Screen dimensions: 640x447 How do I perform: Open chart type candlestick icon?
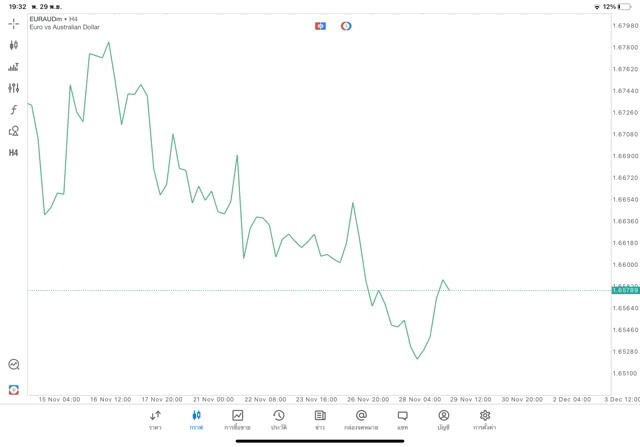click(14, 45)
